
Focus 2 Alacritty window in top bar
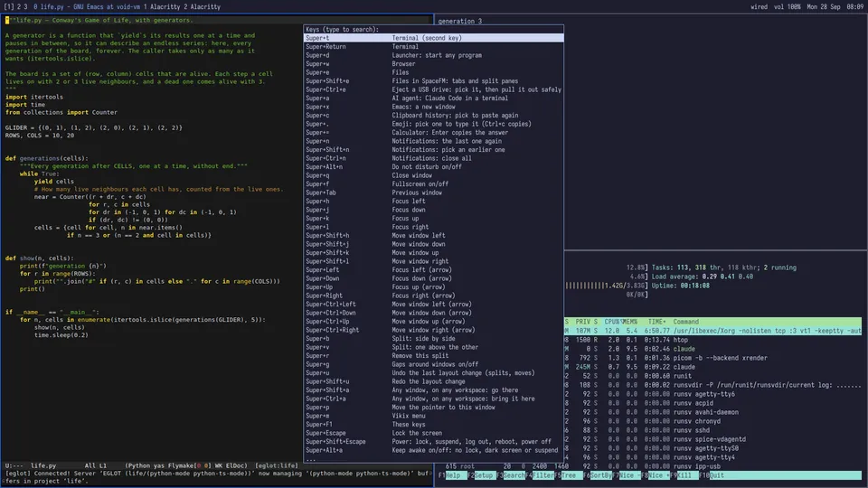(202, 6)
